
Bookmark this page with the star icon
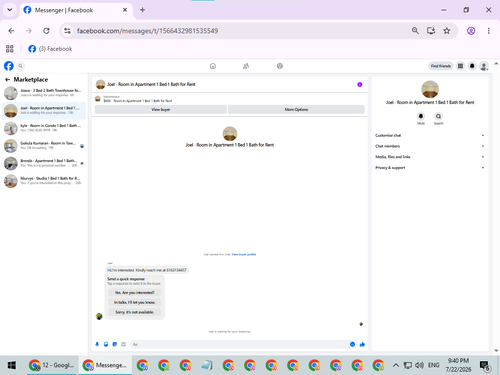(x=447, y=31)
